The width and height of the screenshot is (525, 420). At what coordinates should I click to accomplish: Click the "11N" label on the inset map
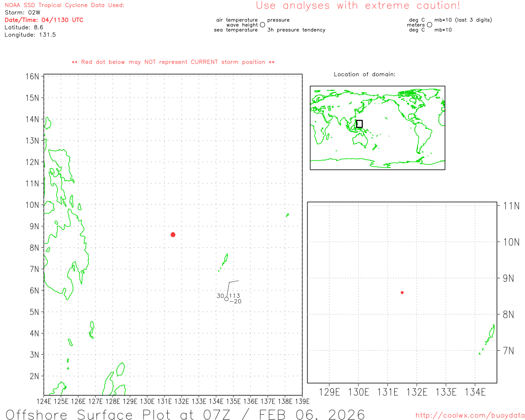[x=511, y=206]
